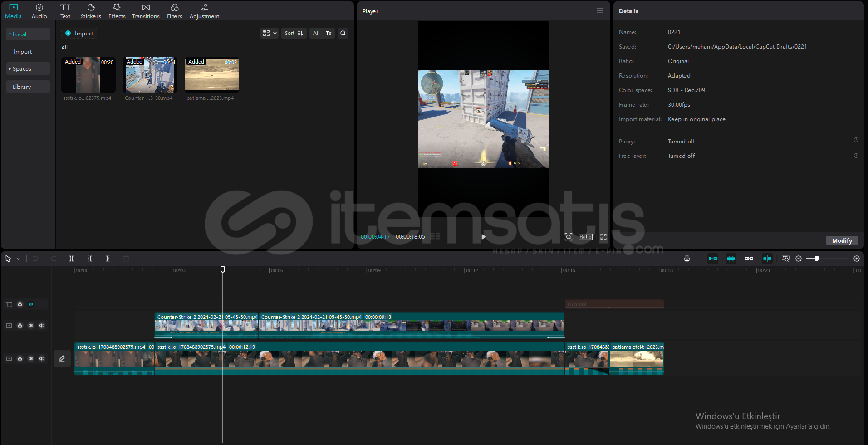Select the HAYKIR text clip on timeline

pos(614,304)
